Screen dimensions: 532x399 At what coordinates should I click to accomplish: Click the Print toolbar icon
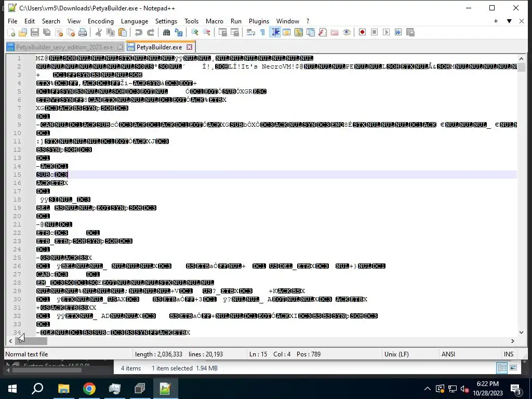83,32
